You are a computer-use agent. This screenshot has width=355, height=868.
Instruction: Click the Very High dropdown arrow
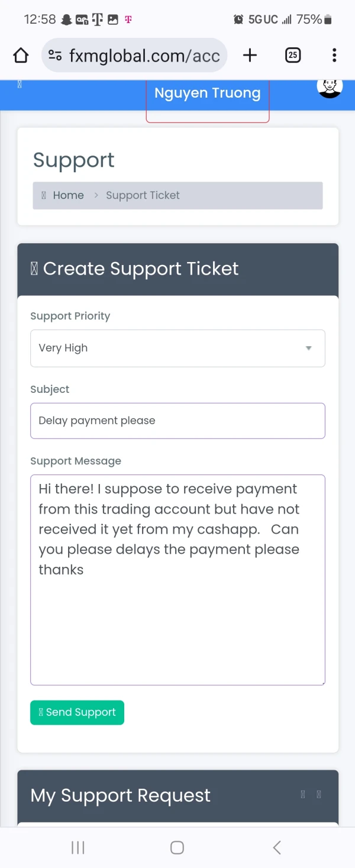point(308,348)
